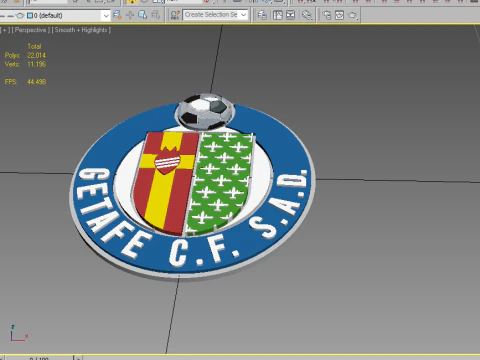The height and width of the screenshot is (360, 480).
Task: Open the Rendered Frame Window icon
Action: point(339,15)
